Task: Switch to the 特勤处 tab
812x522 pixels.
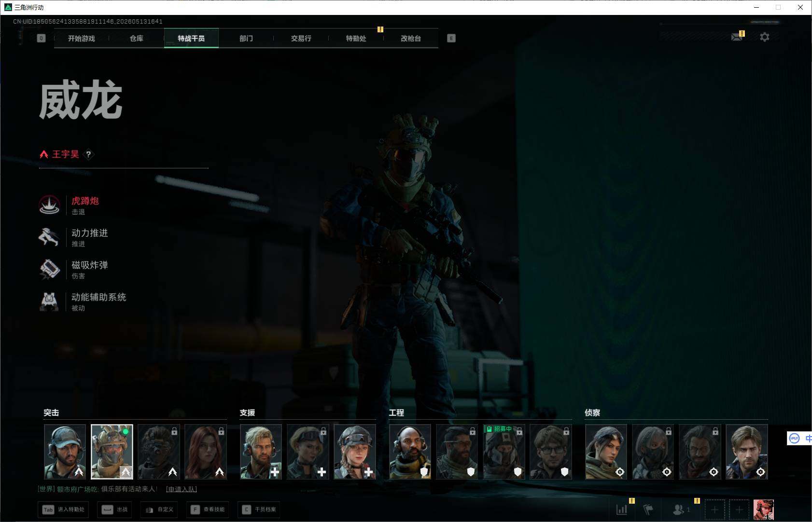Action: pyautogui.click(x=356, y=38)
